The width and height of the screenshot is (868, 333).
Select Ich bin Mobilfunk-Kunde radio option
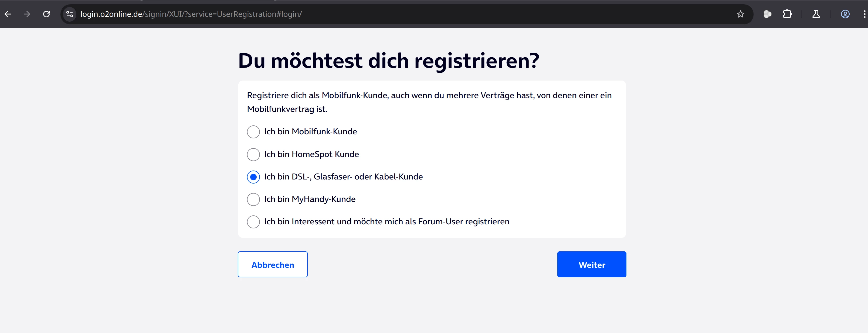coord(253,132)
